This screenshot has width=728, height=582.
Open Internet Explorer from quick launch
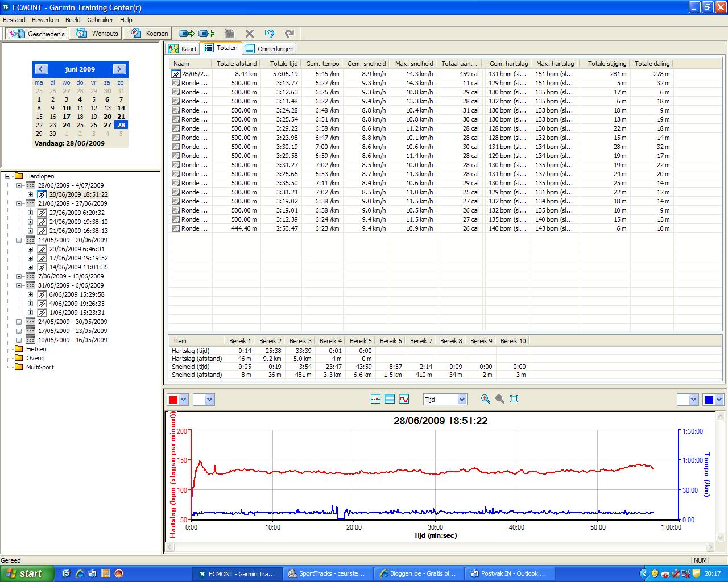click(x=80, y=573)
